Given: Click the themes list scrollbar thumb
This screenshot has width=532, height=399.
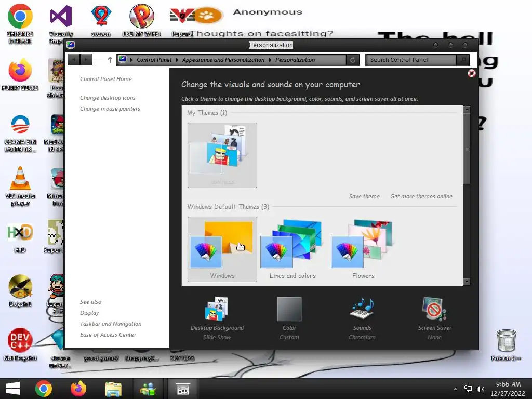Looking at the screenshot, I should [x=467, y=149].
